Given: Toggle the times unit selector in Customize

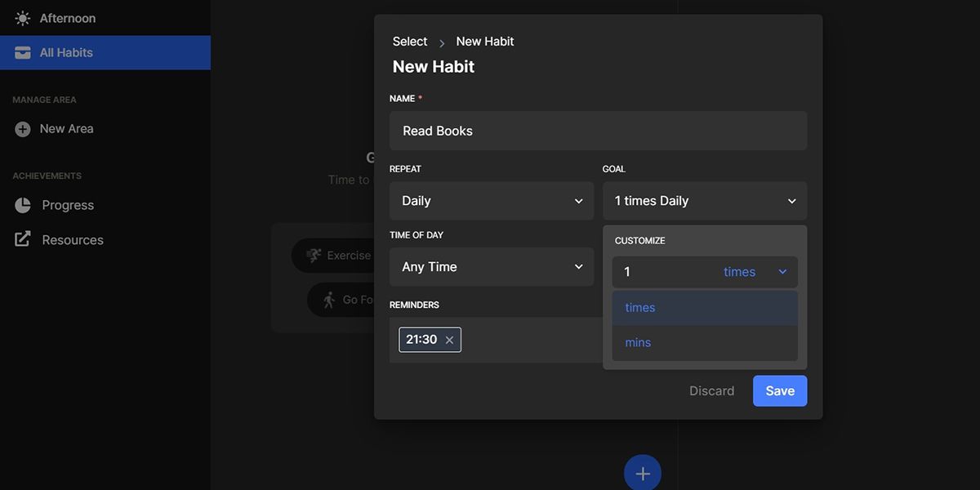Looking at the screenshot, I should tap(755, 272).
